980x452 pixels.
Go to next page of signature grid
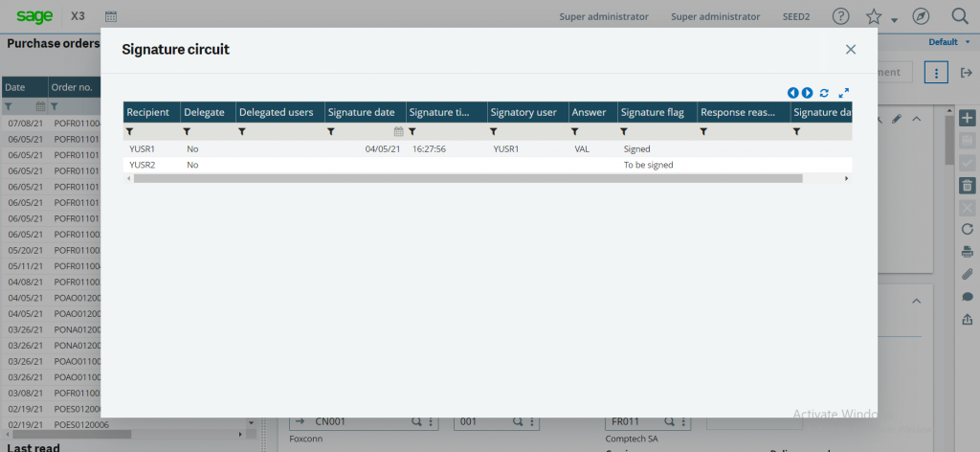coord(807,93)
